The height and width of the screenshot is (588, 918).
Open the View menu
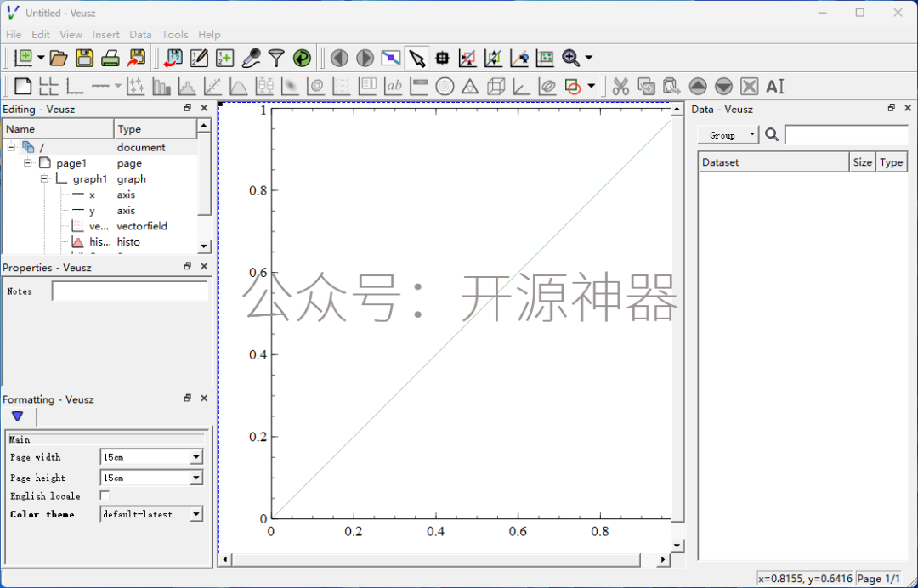pos(71,35)
